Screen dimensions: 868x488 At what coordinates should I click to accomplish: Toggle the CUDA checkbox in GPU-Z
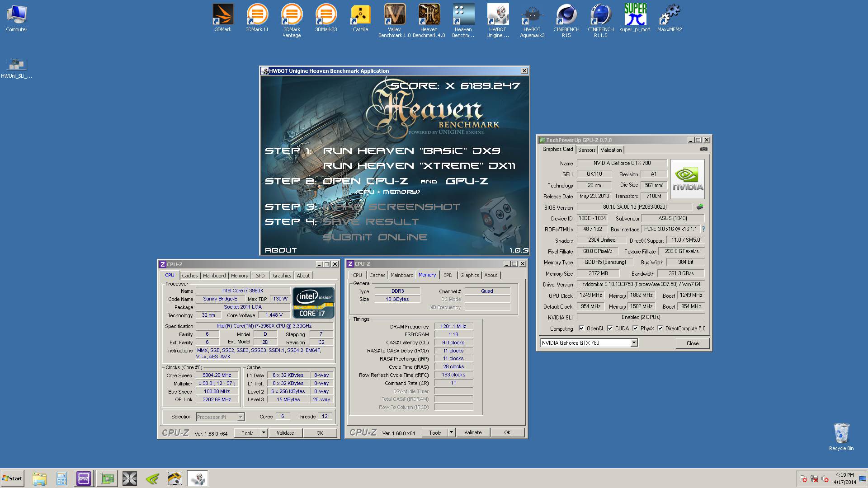(610, 328)
